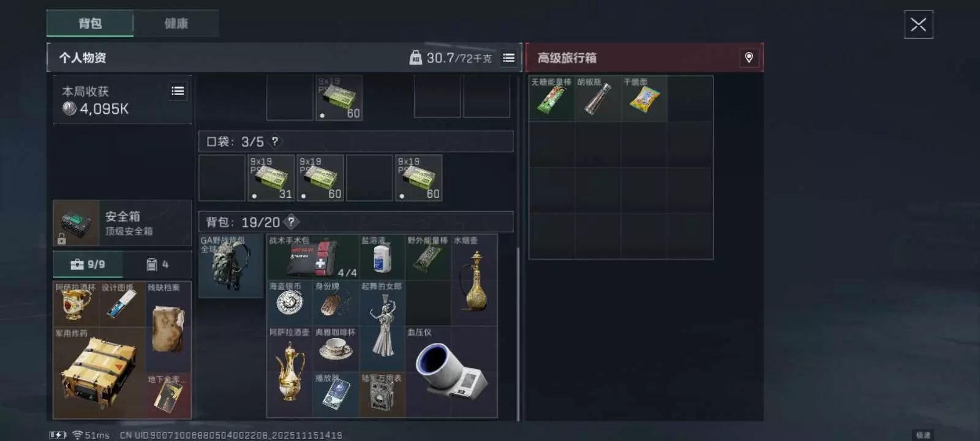Select the 9/9 safe box slots tab
Screen dimensions: 980x441
point(88,264)
